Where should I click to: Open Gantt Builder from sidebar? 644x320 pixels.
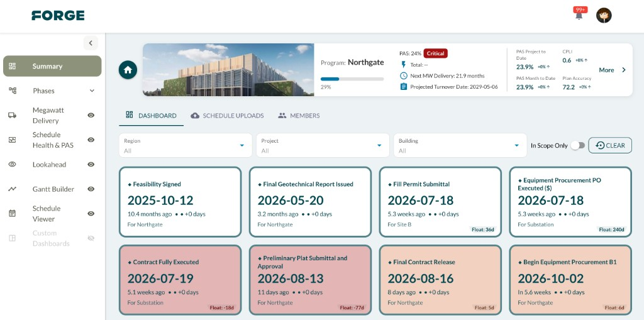click(x=53, y=189)
